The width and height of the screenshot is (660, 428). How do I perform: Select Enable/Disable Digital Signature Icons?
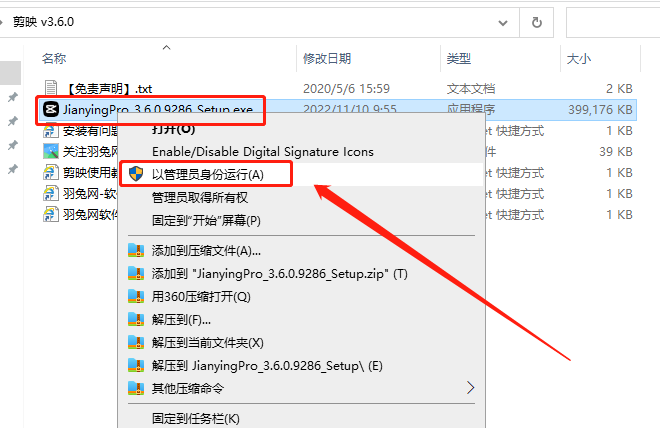point(263,152)
